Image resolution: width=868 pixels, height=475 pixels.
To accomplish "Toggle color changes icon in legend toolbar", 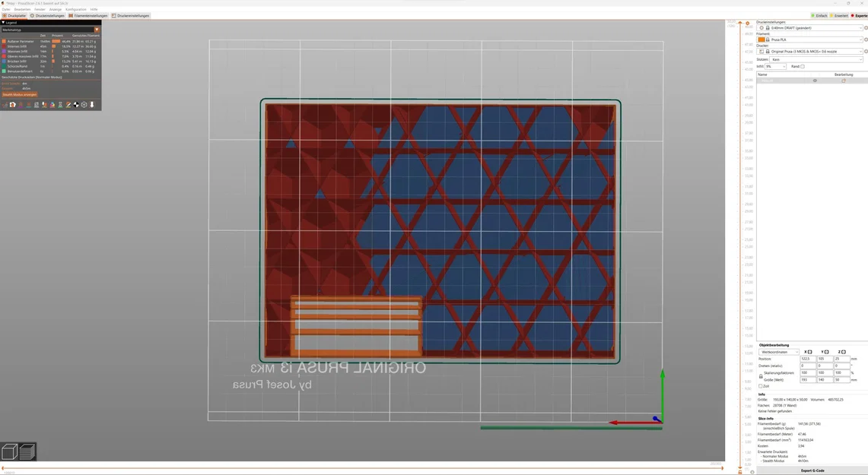I will [52, 105].
